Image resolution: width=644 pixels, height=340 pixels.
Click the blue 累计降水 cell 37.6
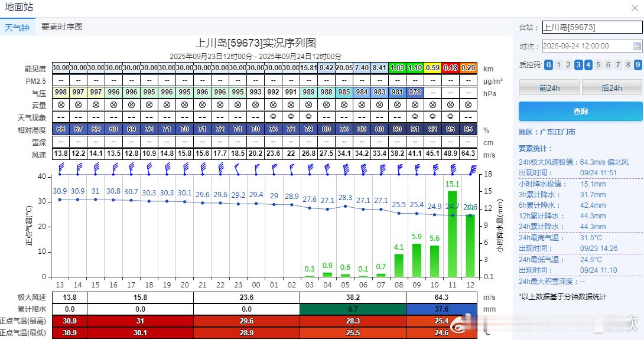click(441, 309)
